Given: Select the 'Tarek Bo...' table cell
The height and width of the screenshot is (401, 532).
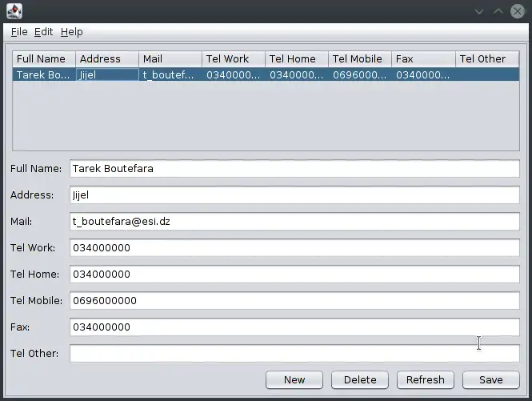Looking at the screenshot, I should 44,74.
